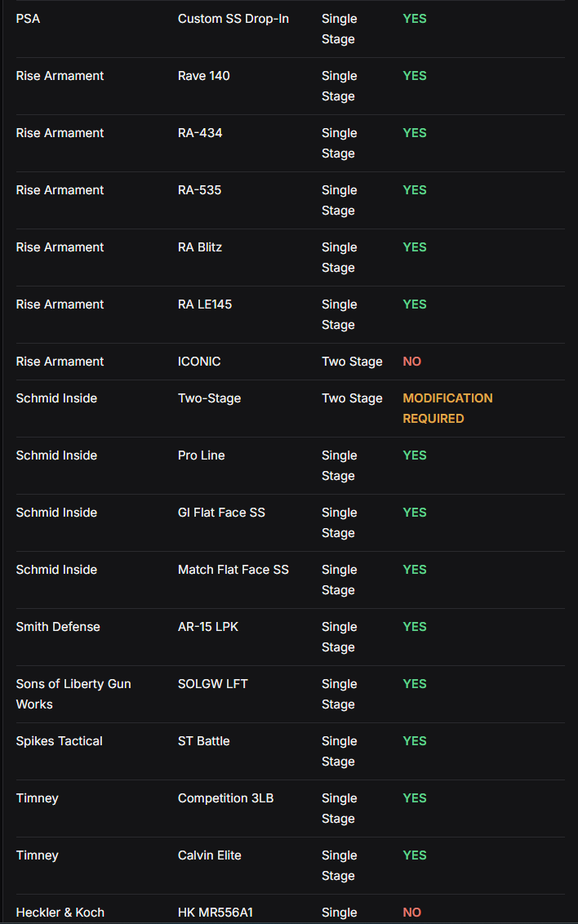Select the Schmid Inside Two-Stage model
Screen dimensions: 578x924
point(209,398)
